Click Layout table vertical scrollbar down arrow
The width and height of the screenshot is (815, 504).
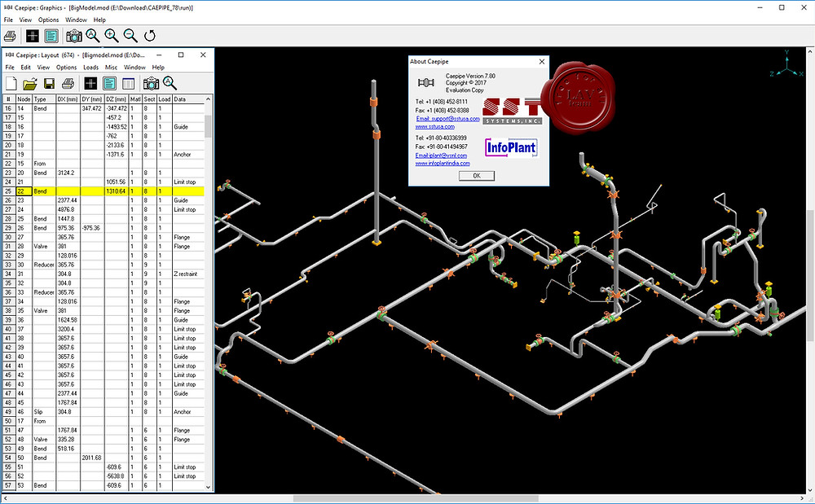(208, 487)
